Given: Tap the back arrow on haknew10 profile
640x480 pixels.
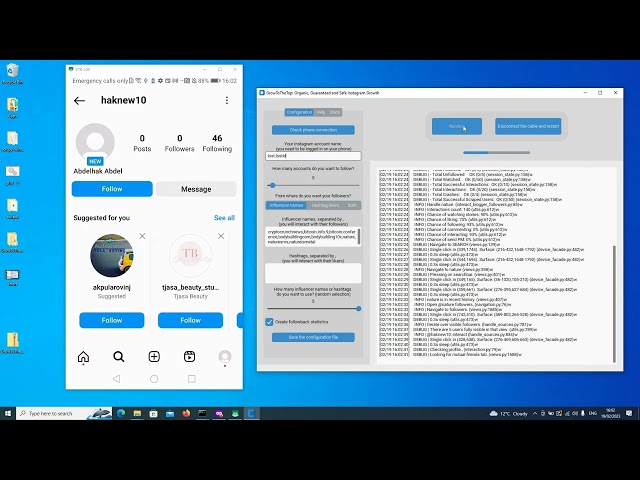Looking at the screenshot, I should [x=79, y=100].
